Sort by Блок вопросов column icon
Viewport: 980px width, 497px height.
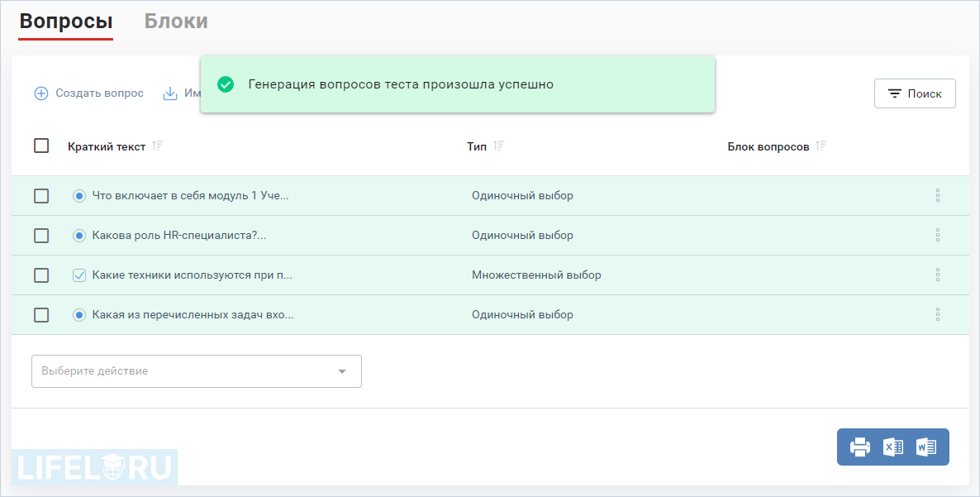coord(821,146)
